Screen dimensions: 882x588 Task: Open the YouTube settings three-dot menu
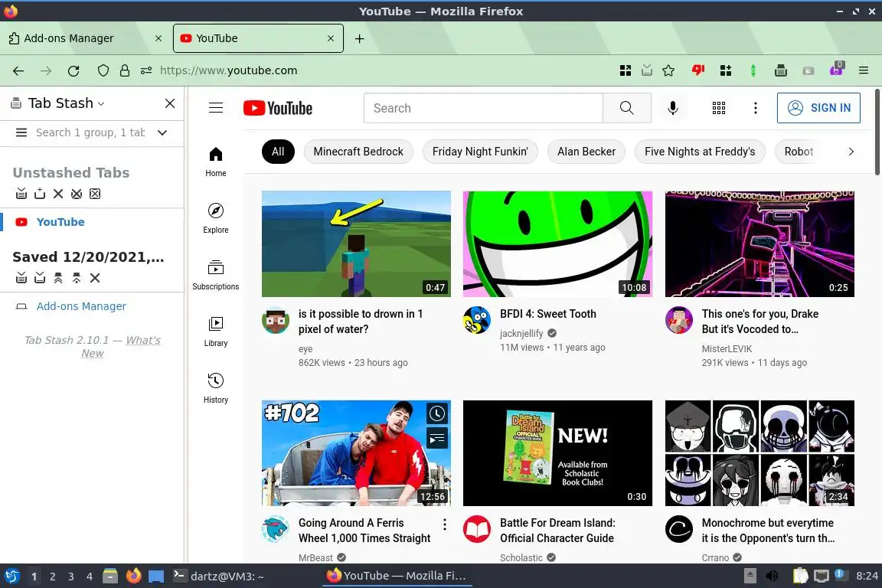tap(756, 108)
